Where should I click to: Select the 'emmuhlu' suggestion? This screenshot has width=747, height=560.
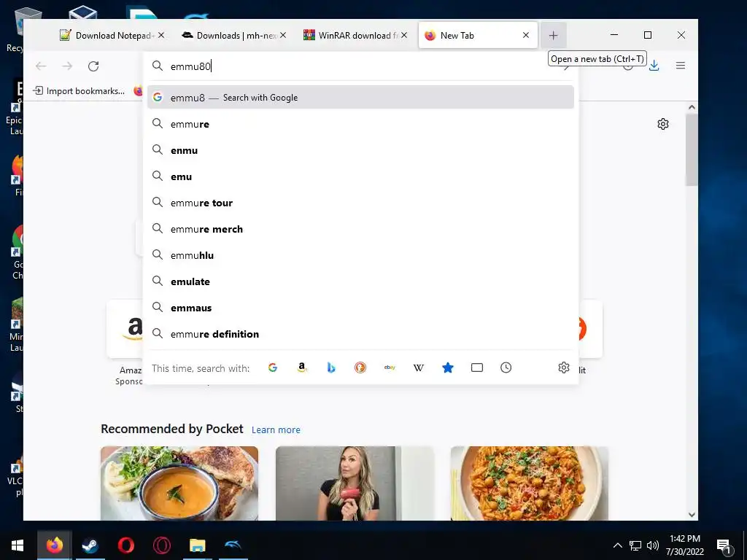(x=360, y=255)
